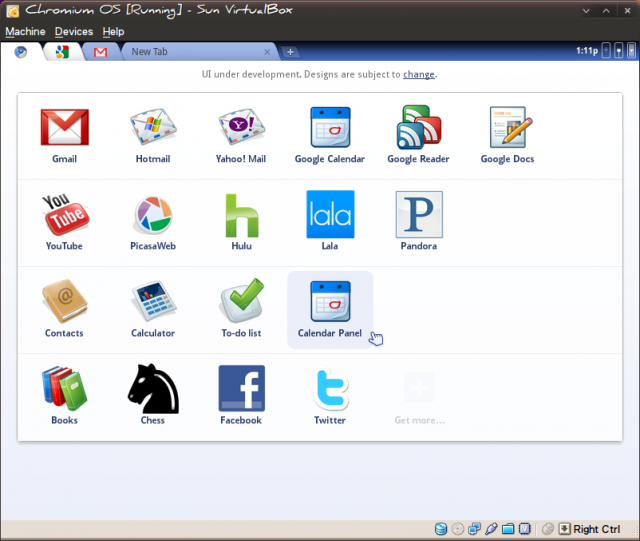Open the Machine menu
Viewport: 640px width, 541px height.
25,31
